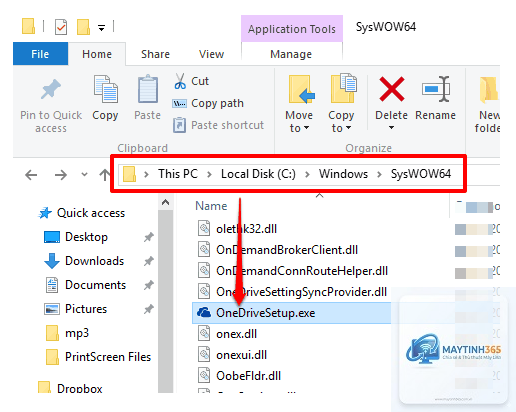
Task: Open the Manage tab
Action: [291, 54]
